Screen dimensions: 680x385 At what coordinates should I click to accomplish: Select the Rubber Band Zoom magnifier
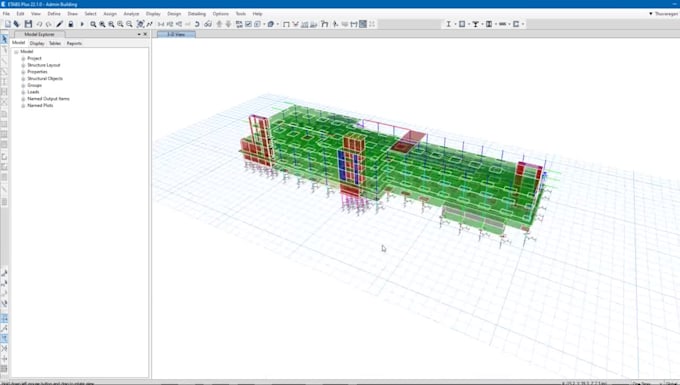(x=93, y=24)
